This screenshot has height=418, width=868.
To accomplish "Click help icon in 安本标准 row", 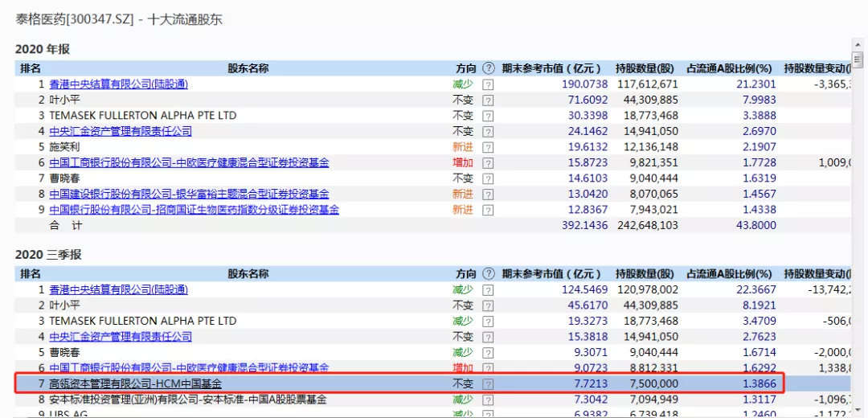I will 488,400.
